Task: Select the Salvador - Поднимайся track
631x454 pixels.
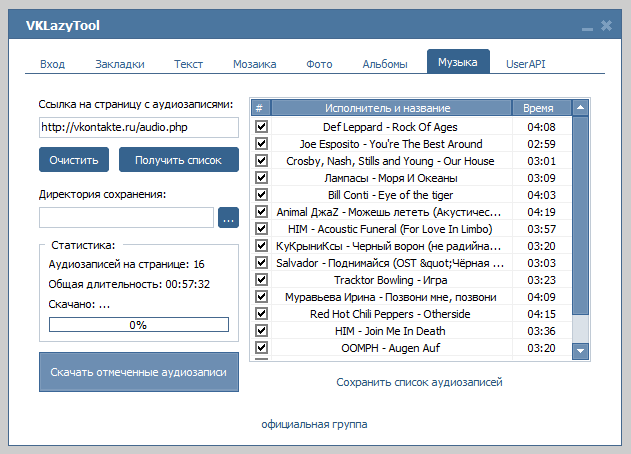Action: 390,263
